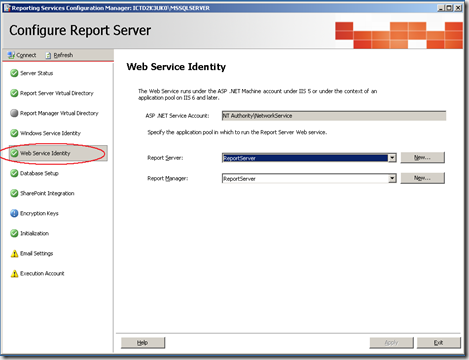Click the green check icon beside Report Server Virtual Directory
Screen dimensions: 469x360
click(14, 93)
